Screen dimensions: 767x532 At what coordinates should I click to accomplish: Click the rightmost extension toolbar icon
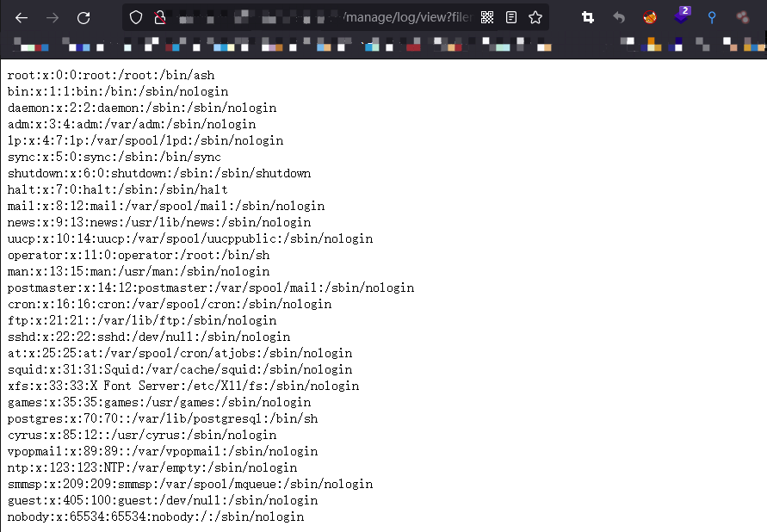point(742,16)
